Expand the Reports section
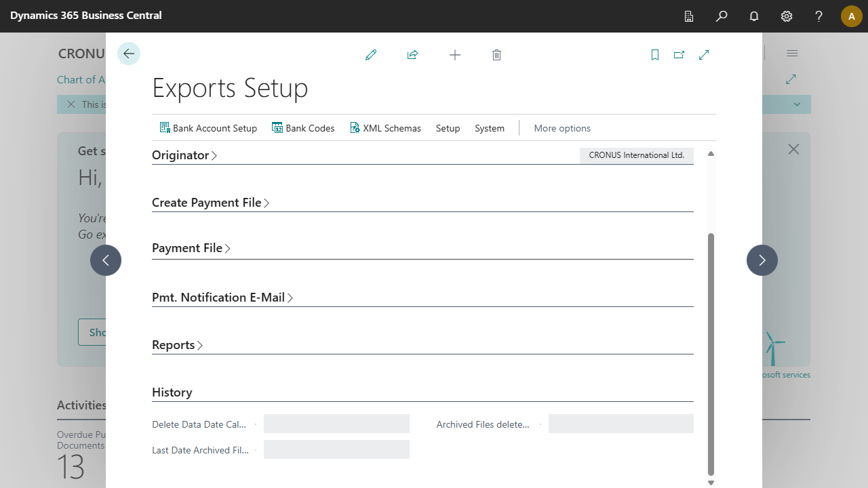The width and height of the screenshot is (868, 488). pos(178,345)
